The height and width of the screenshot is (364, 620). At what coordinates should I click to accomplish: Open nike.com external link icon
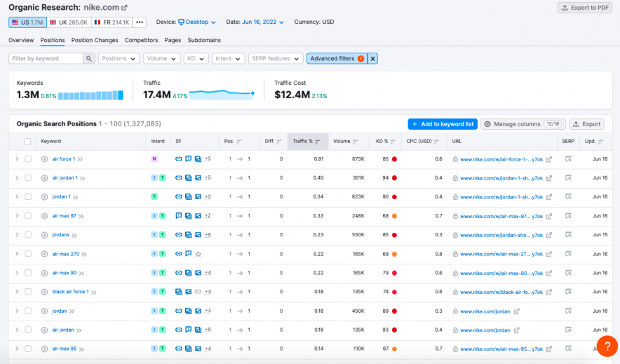pyautogui.click(x=125, y=8)
